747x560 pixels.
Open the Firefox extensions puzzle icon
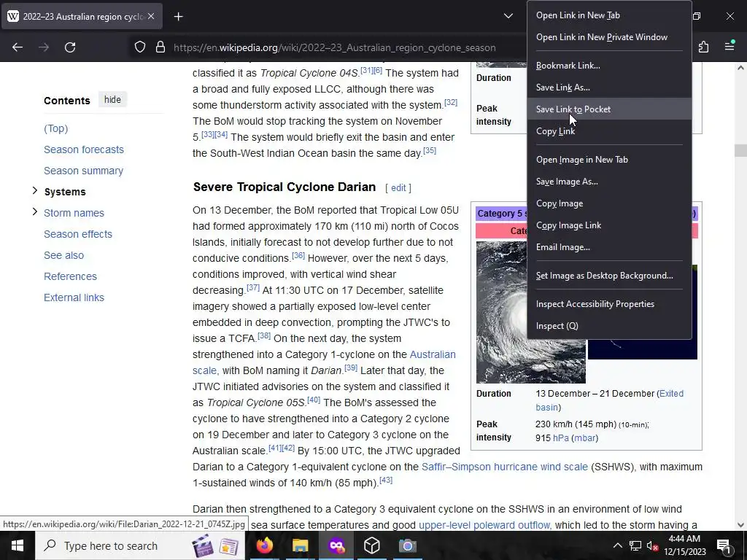703,47
